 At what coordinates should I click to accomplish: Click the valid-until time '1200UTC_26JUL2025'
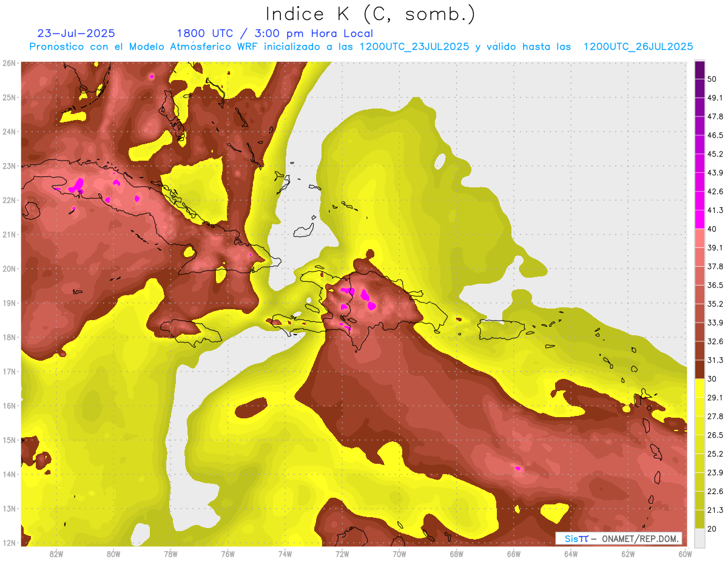click(x=638, y=47)
